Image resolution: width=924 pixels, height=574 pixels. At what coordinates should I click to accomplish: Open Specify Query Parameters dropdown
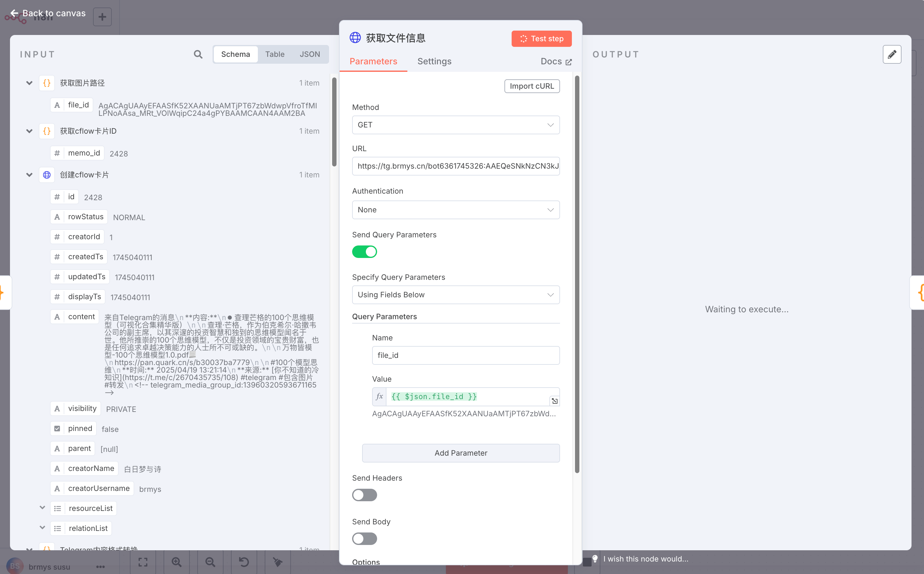point(456,294)
